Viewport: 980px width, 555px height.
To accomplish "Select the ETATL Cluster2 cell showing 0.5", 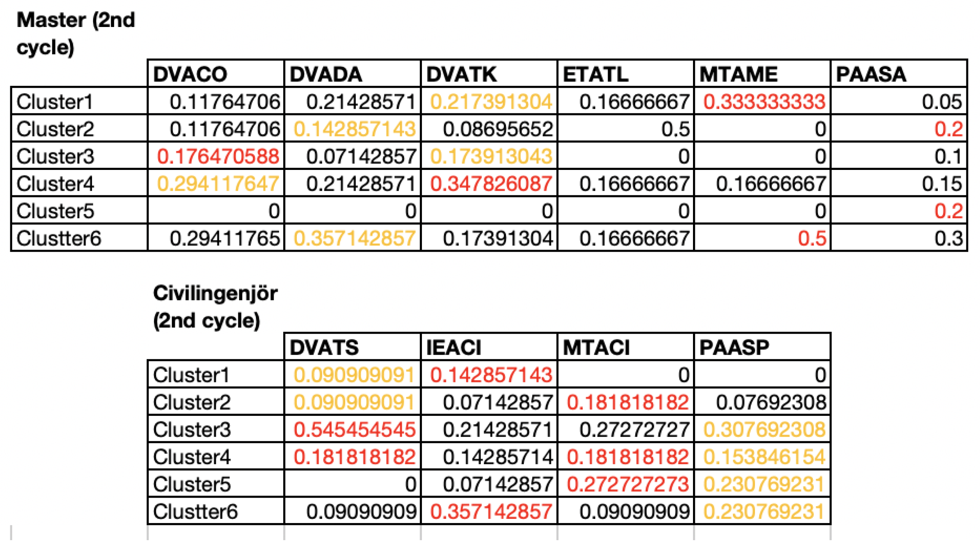I will tap(625, 128).
